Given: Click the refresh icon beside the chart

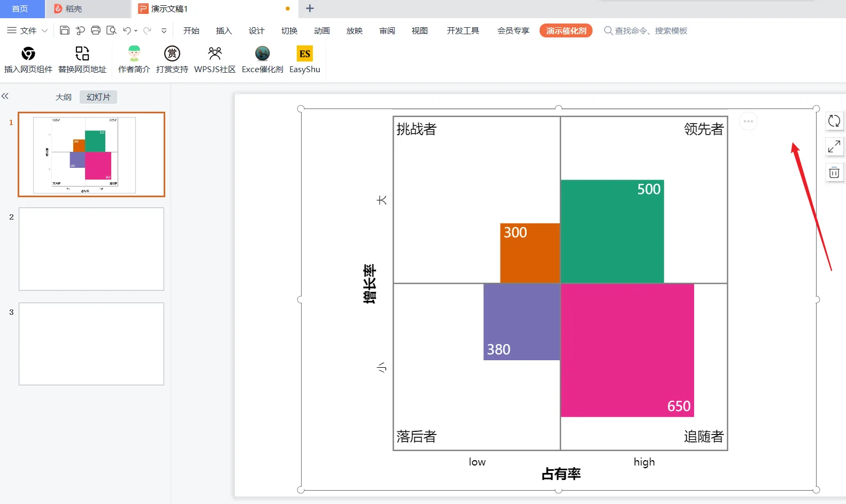Looking at the screenshot, I should [834, 121].
